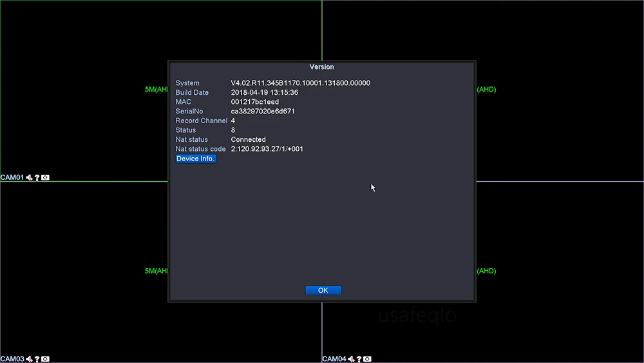Click CAM03 muted audio icon
The height and width of the screenshot is (363, 644).
point(29,359)
